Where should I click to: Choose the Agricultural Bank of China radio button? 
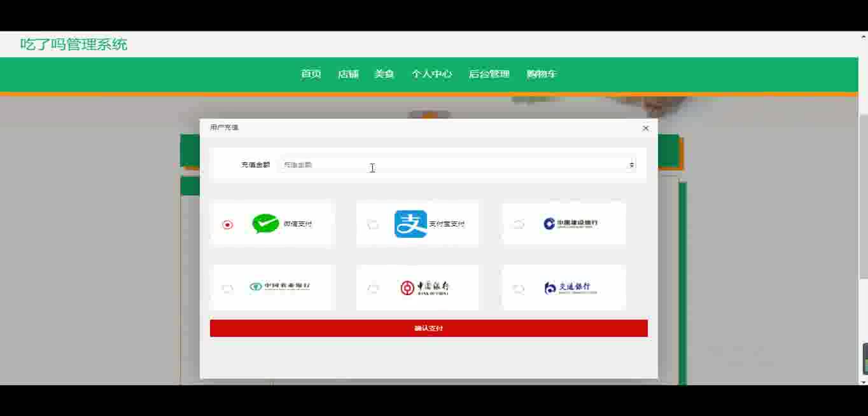click(228, 289)
